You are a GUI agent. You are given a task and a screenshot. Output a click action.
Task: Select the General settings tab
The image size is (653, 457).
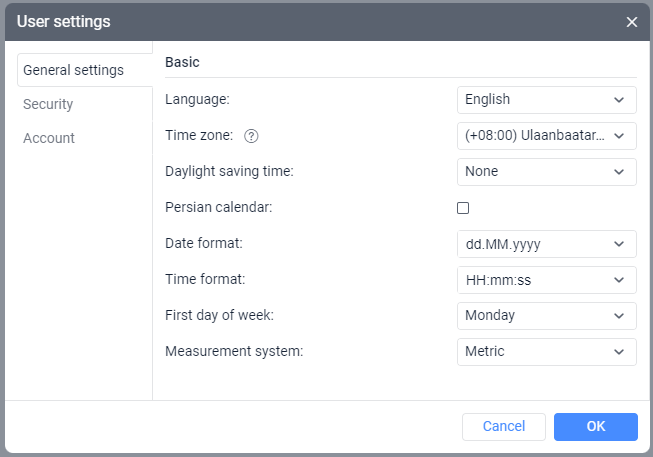73,70
